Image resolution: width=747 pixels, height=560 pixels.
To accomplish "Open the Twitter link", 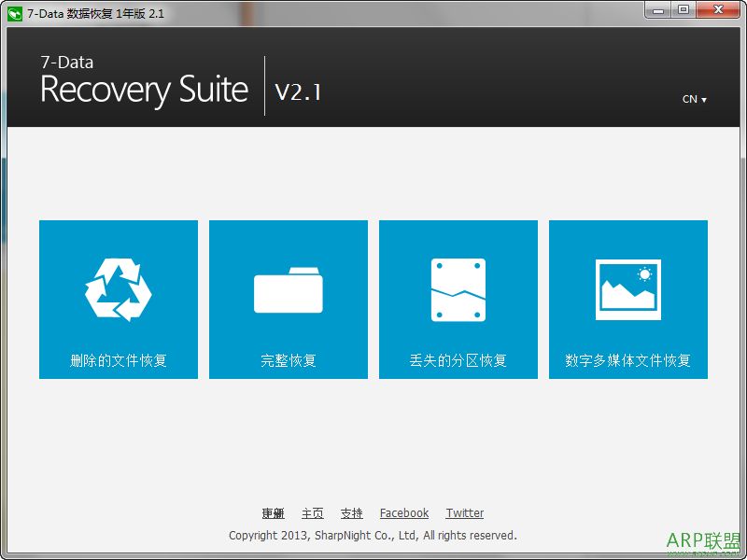I will tap(464, 512).
